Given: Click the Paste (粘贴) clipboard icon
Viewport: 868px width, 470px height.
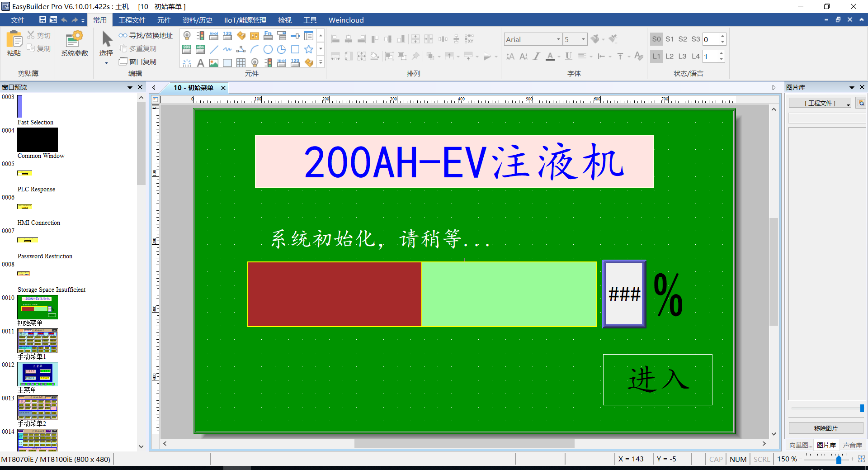Looking at the screenshot, I should click(14, 44).
